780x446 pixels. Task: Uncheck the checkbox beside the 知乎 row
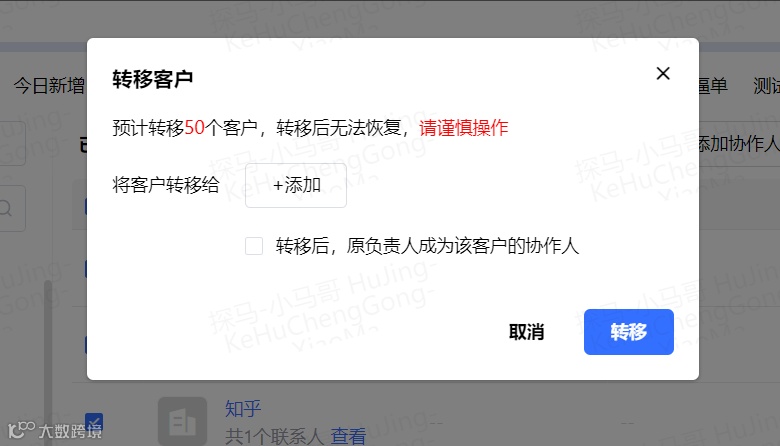[x=94, y=422]
